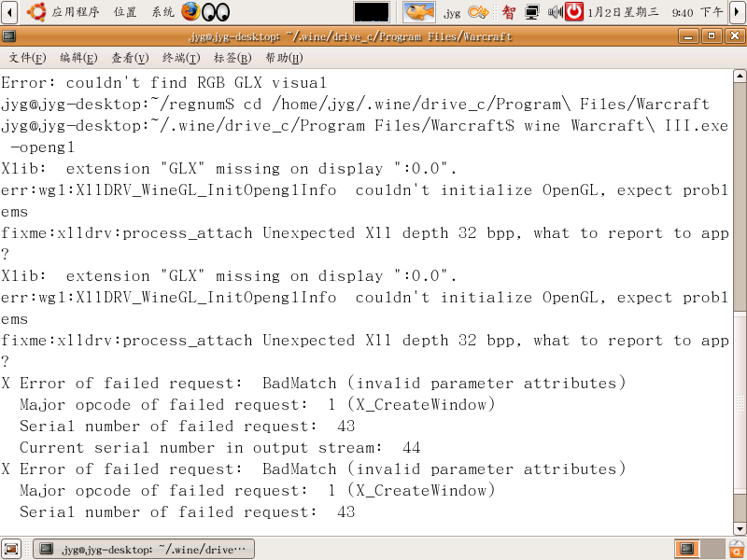This screenshot has width=747, height=560.
Task: Open the 应用程序 applications menu
Action: 76,12
